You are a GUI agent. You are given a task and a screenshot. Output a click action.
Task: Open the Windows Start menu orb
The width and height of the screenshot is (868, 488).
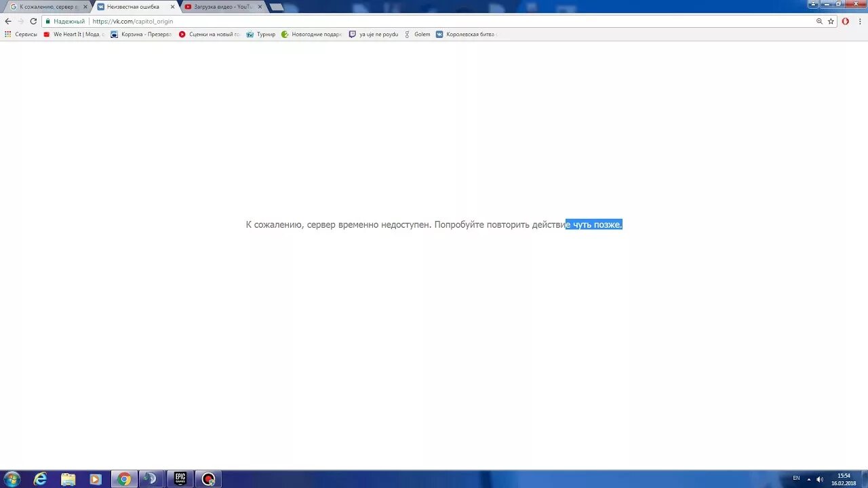12,479
